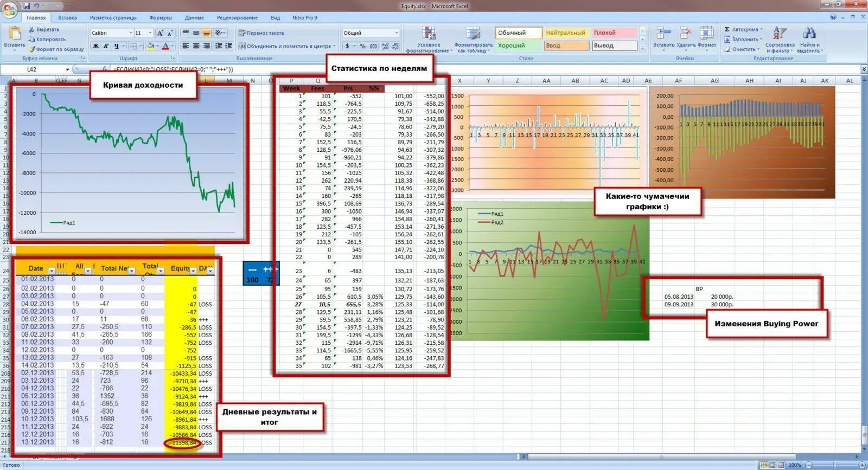Click Объединить и поместить в центре
The image size is (868, 470).
286,46
